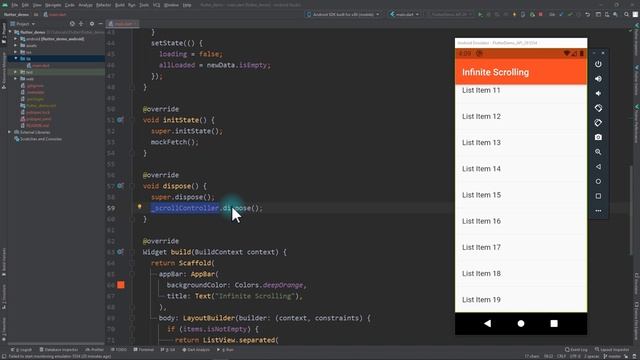640x360 pixels.
Task: Click override gutter icon beside initState
Action: [120, 120]
